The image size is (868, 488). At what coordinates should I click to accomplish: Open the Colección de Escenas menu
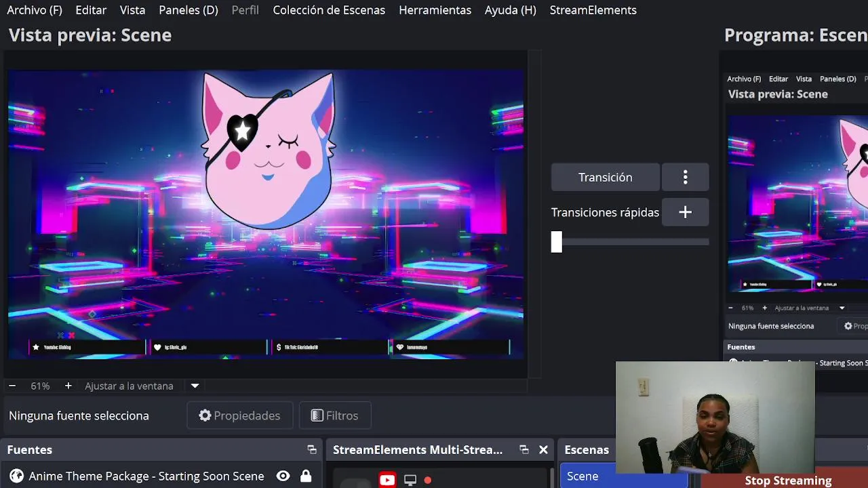[329, 10]
